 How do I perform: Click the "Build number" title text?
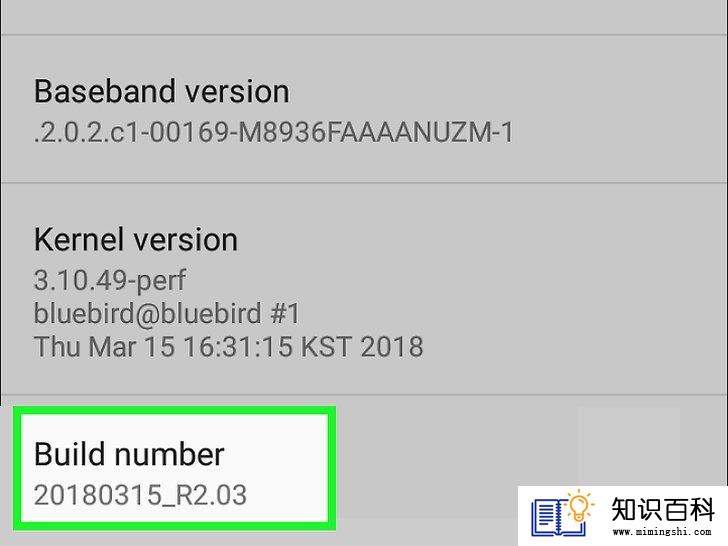129,454
